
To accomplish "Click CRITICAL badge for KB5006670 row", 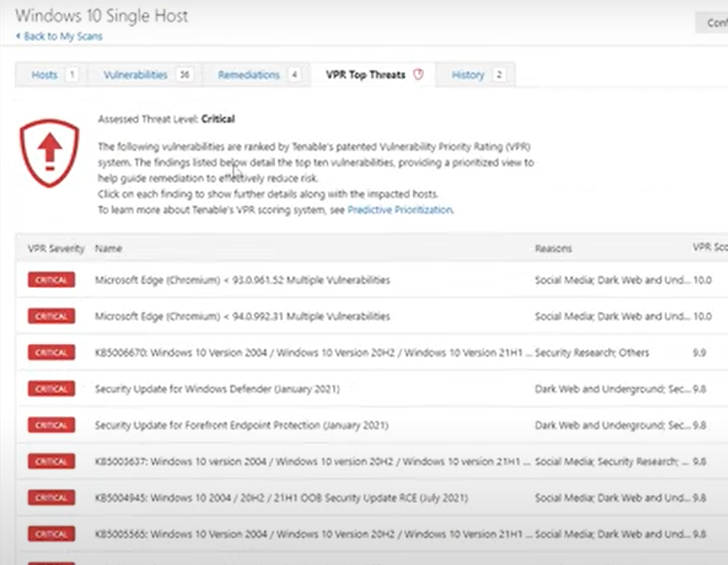I will 51,352.
